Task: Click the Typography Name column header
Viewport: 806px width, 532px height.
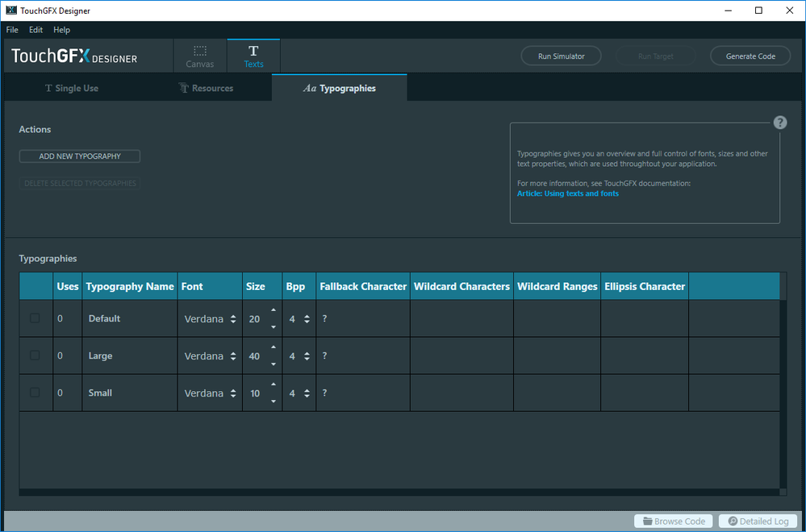Action: point(130,286)
